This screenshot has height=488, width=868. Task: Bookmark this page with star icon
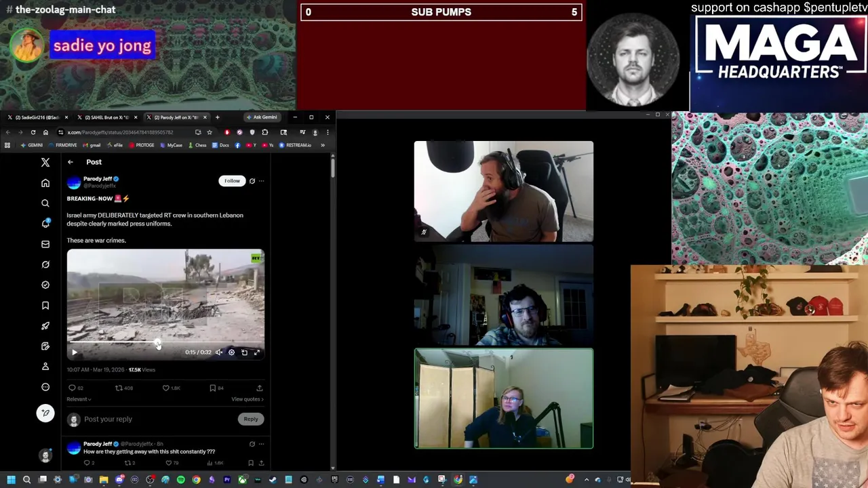click(210, 132)
